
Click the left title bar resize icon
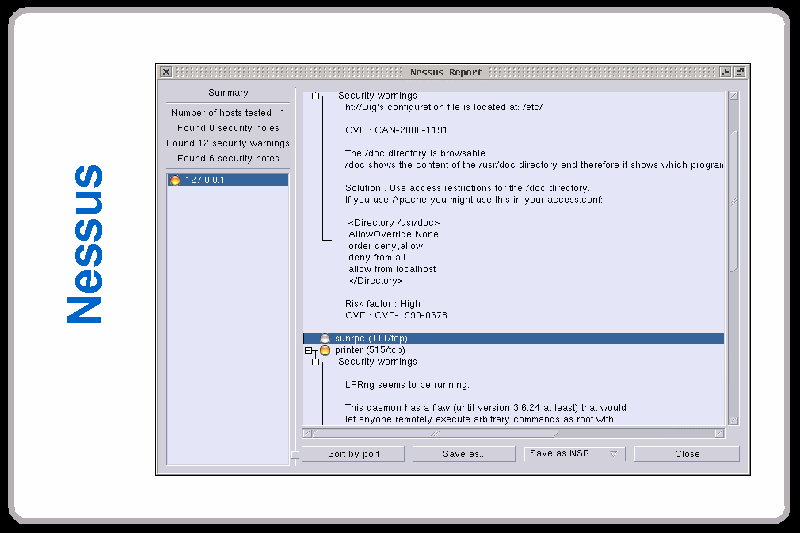tap(725, 72)
